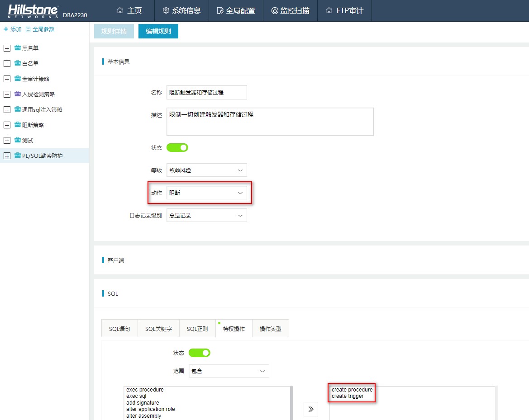The image size is (529, 420).
Task: Click the 全局参数 list icon
Action: pyautogui.click(x=28, y=29)
